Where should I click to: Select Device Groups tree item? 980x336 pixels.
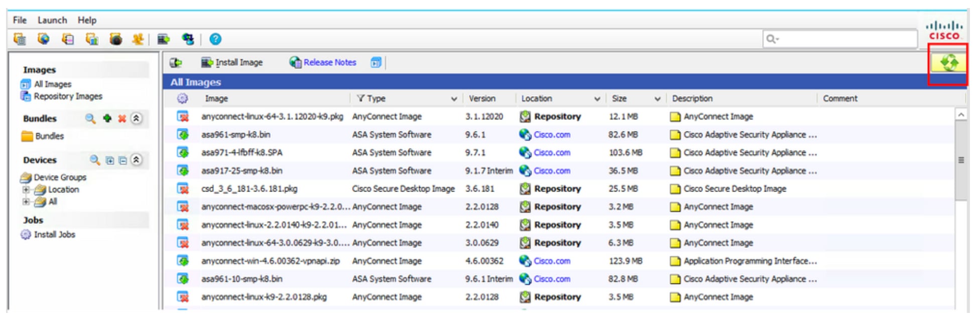tap(60, 178)
